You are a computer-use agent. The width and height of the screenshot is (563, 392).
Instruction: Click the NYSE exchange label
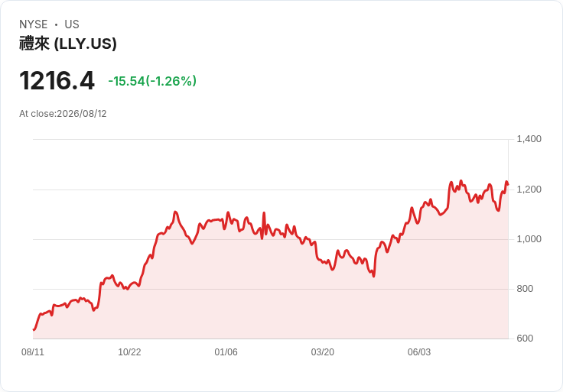[x=34, y=24]
